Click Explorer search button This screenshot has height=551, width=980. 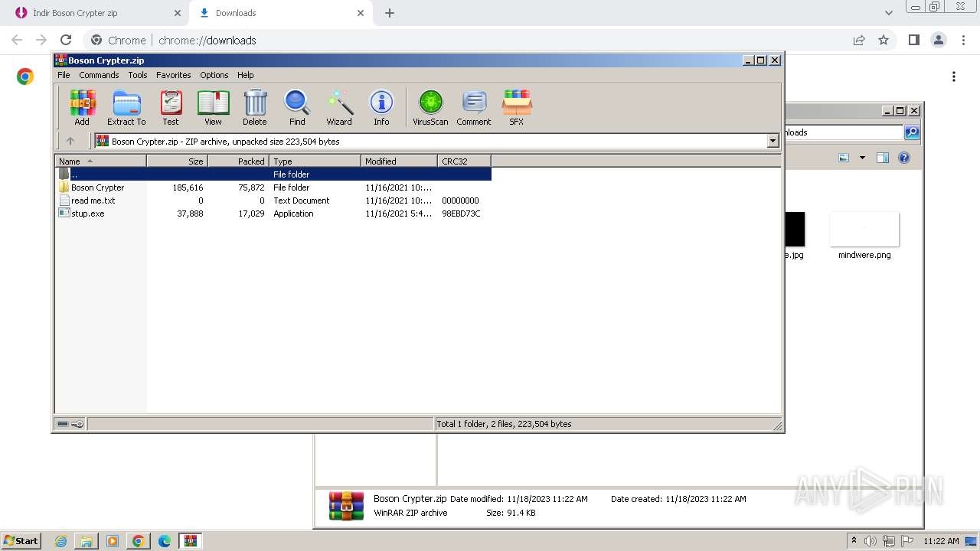tap(912, 132)
